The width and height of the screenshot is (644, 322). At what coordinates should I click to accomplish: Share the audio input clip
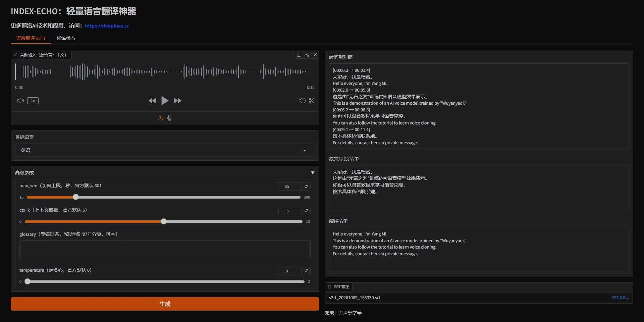tap(307, 55)
